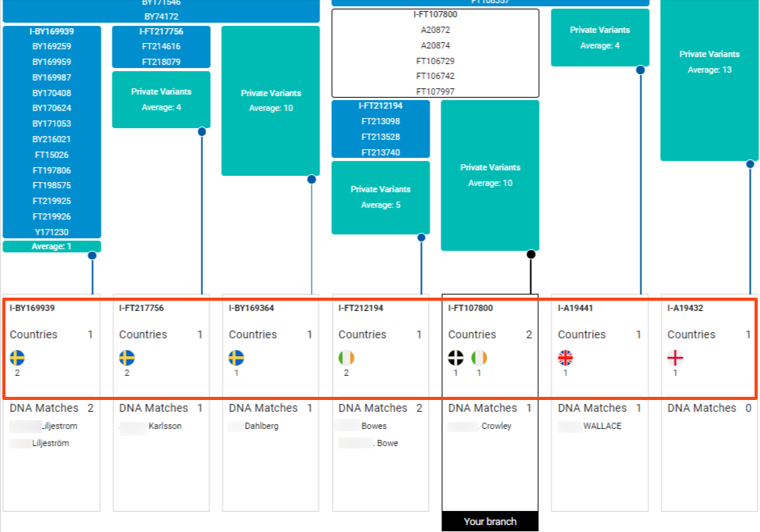Click the Dahlberg DNA match name
Screen dimensions: 760x532
(261, 426)
